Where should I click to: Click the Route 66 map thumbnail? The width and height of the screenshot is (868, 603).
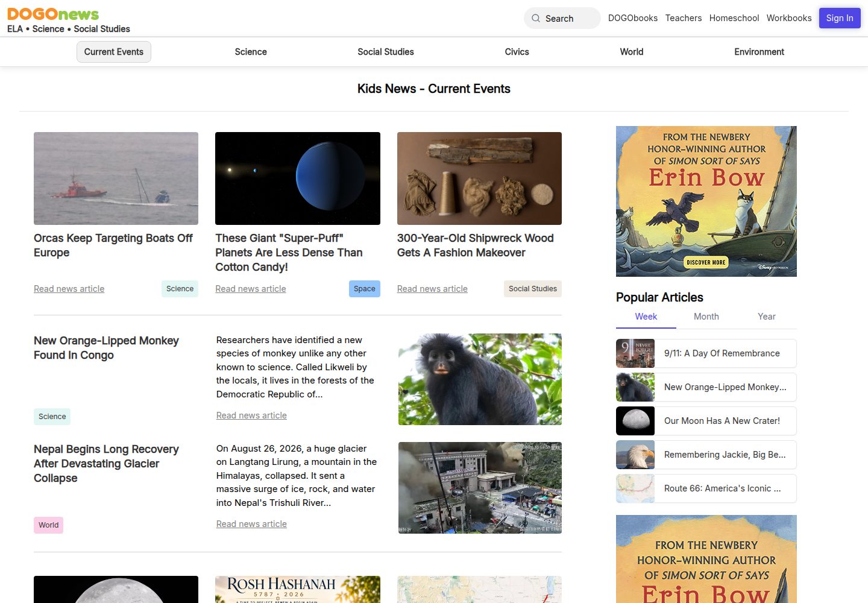(635, 488)
